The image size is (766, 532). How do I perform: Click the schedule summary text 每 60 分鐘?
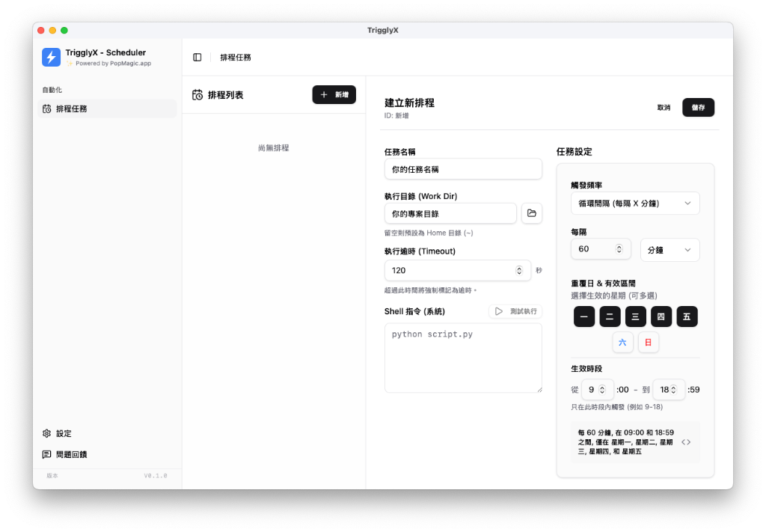pos(626,441)
